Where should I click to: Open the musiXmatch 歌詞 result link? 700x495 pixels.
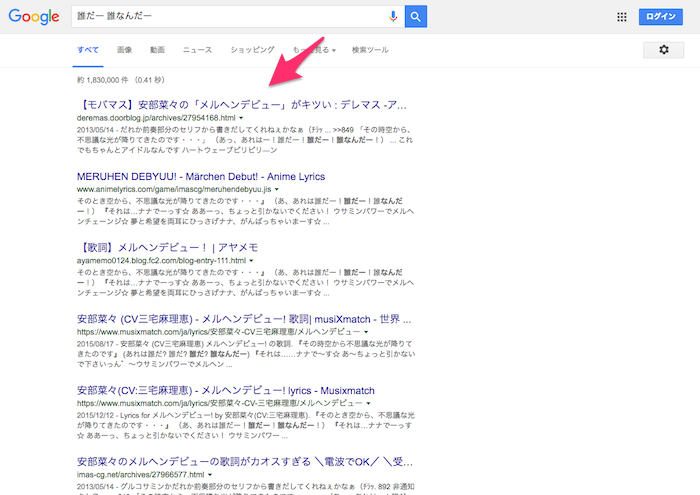coord(243,317)
